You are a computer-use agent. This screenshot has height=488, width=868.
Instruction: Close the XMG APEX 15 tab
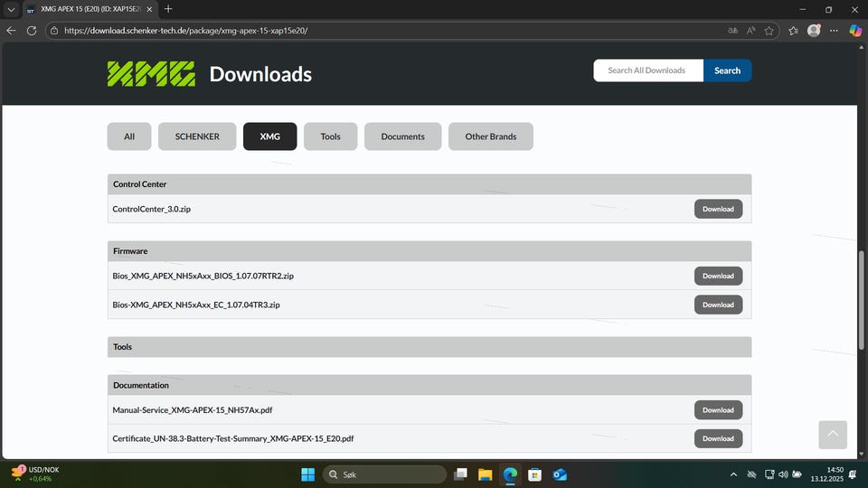(149, 9)
